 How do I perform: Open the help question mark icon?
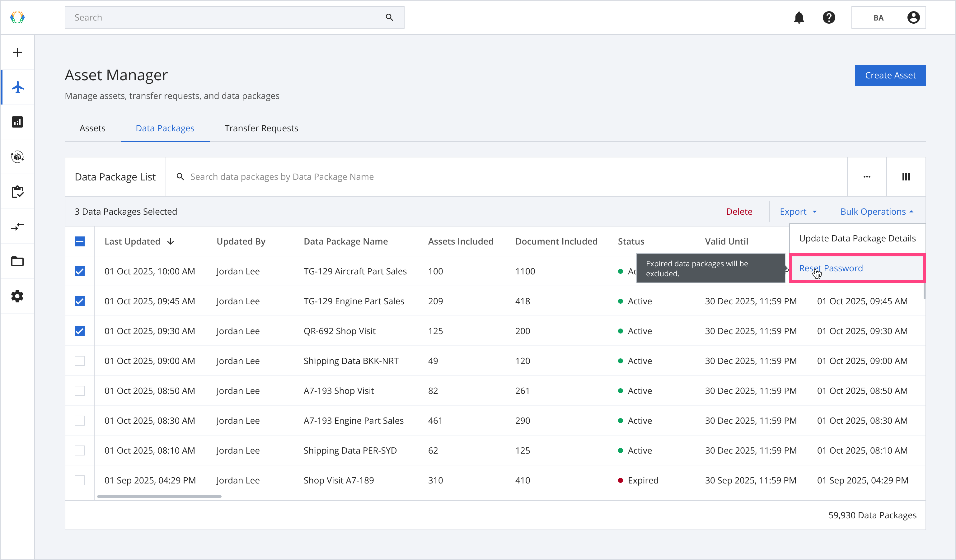click(829, 17)
